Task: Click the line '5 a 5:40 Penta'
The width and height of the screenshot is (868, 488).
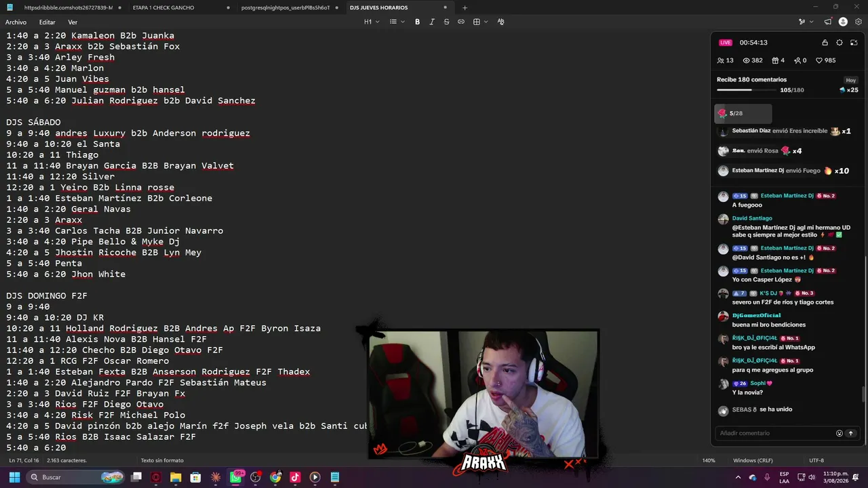Action: [x=44, y=264]
